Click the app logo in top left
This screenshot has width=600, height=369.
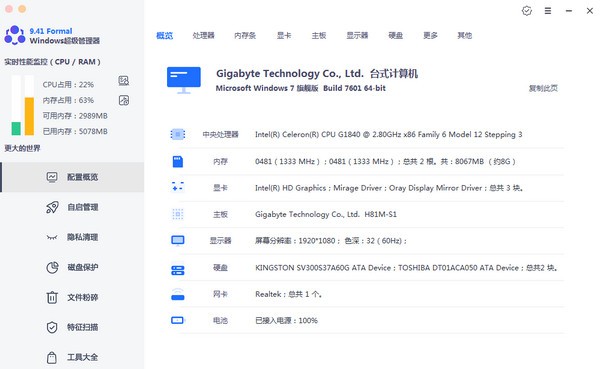point(15,35)
